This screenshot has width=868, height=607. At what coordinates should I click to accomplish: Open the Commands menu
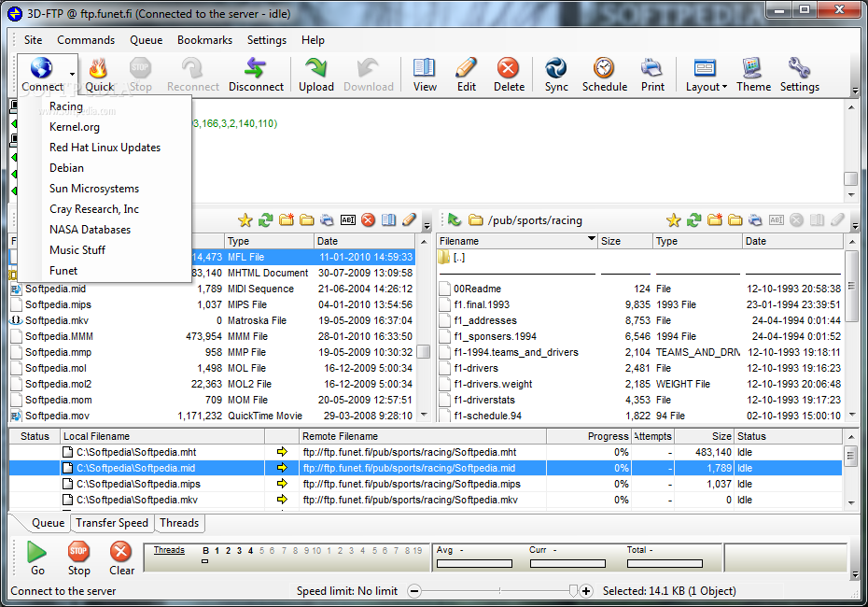[86, 40]
